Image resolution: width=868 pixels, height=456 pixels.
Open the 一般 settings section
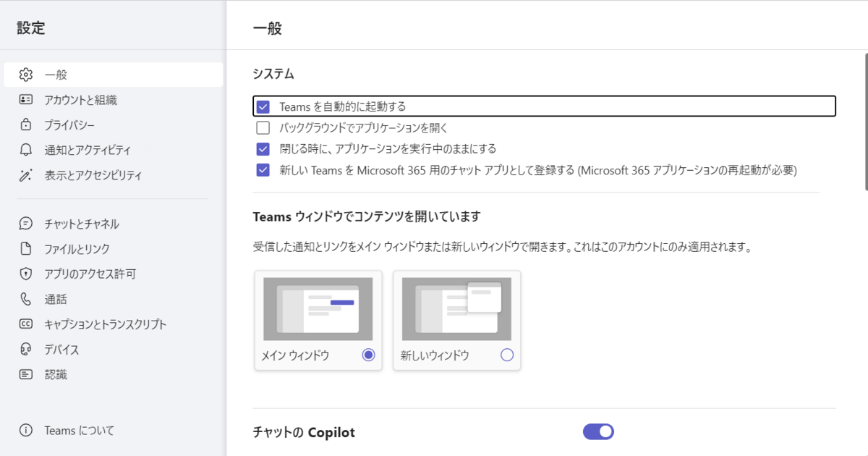(x=114, y=75)
